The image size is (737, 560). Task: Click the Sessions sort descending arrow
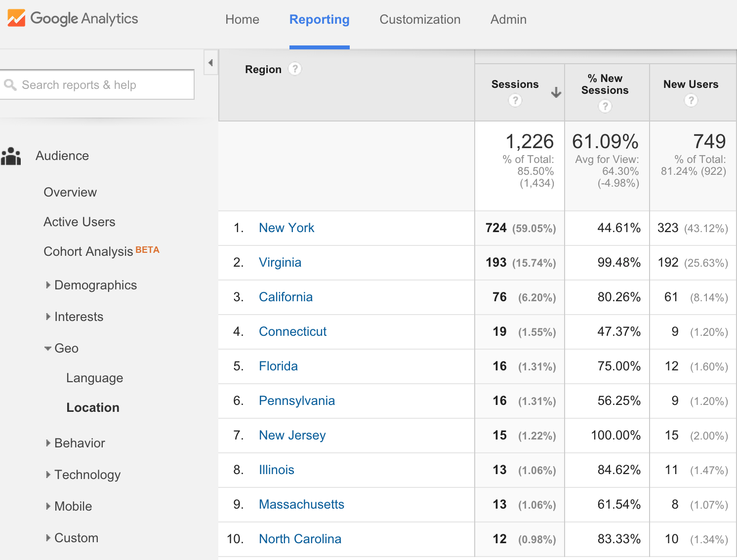point(556,92)
